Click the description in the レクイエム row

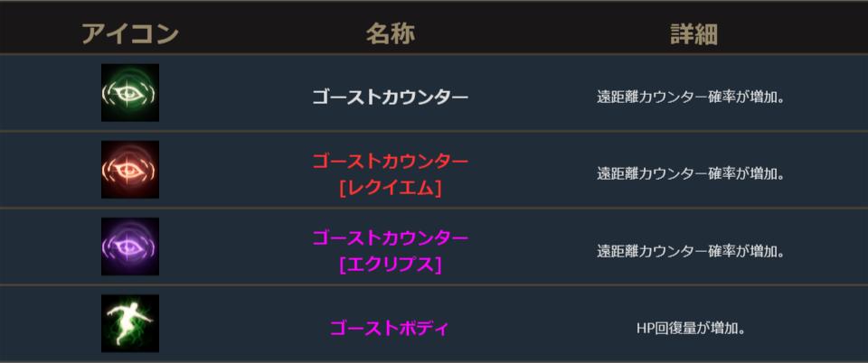pos(690,173)
